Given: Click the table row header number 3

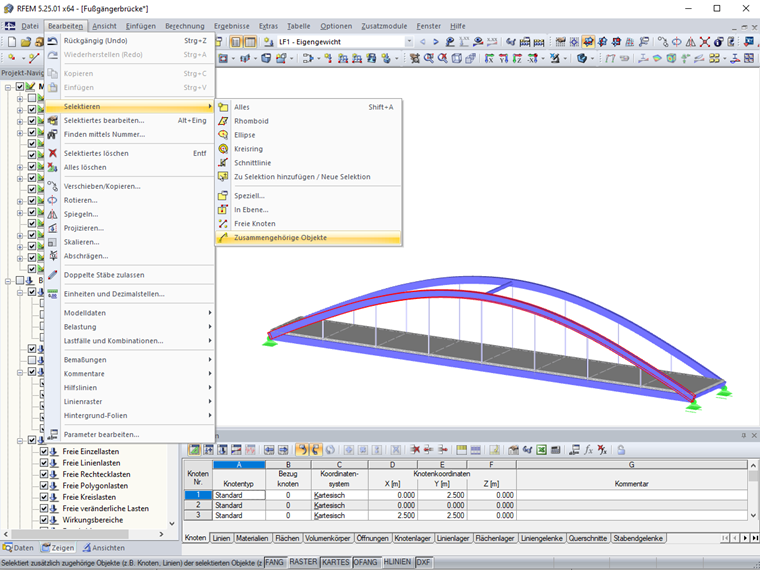Looking at the screenshot, I should click(198, 515).
